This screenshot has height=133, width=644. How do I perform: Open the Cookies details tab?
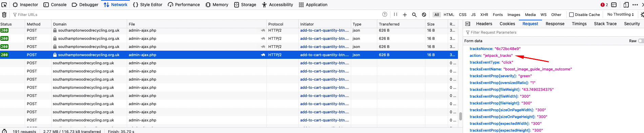[507, 24]
